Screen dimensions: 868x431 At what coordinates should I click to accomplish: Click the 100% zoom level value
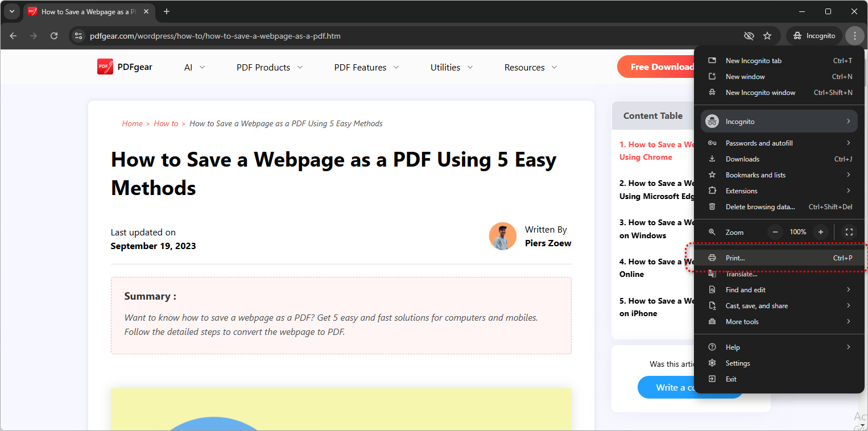(x=798, y=232)
